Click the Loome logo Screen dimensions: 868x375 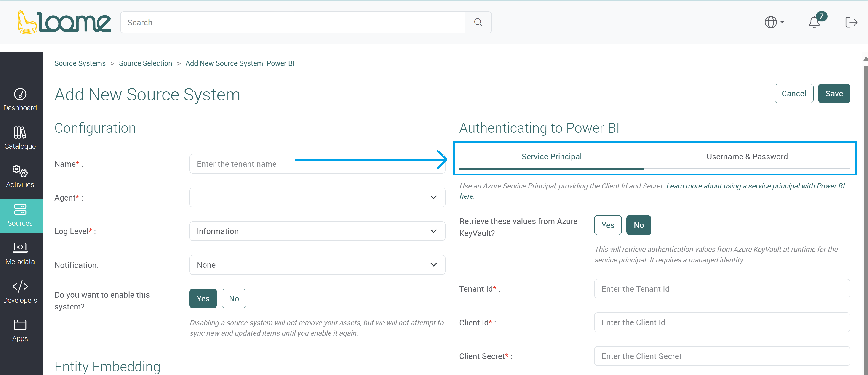click(x=64, y=22)
